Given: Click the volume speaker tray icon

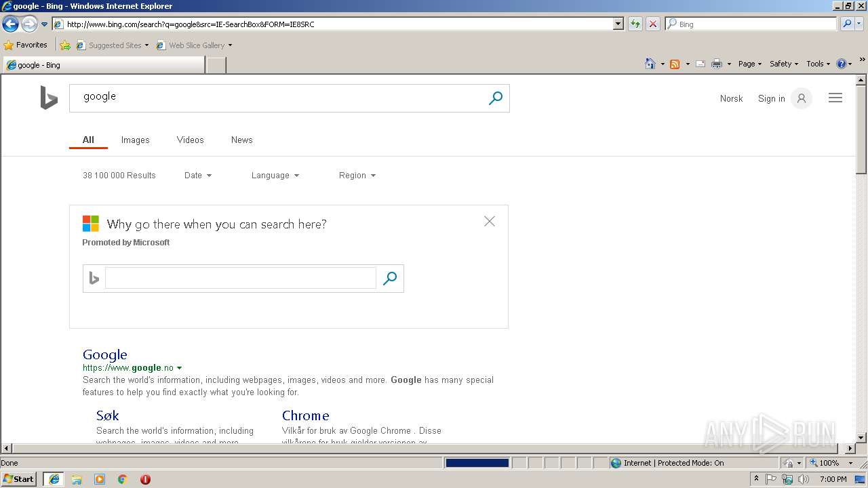Looking at the screenshot, I should pos(804,479).
